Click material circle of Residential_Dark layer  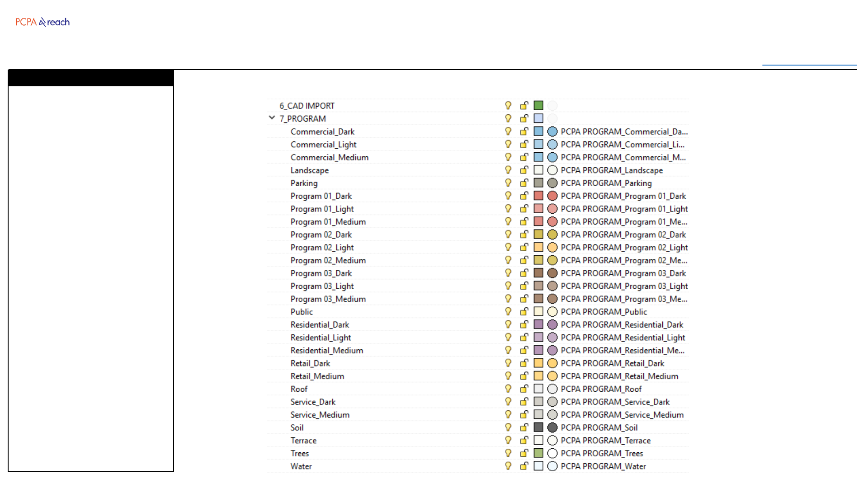[552, 325]
